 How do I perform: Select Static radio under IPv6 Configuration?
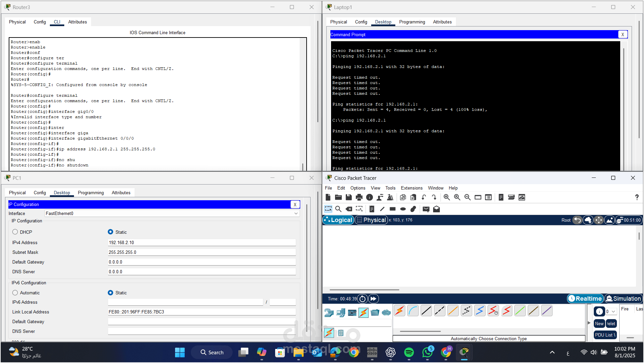click(110, 293)
